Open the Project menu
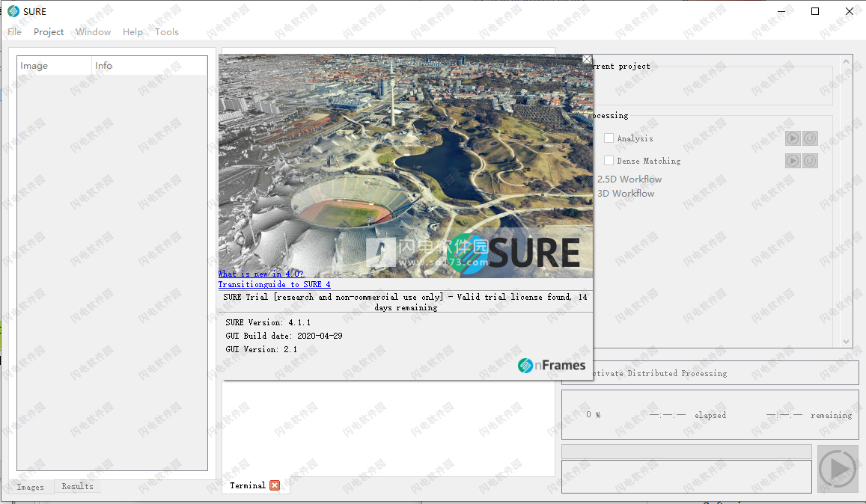The width and height of the screenshot is (866, 504). coord(49,32)
